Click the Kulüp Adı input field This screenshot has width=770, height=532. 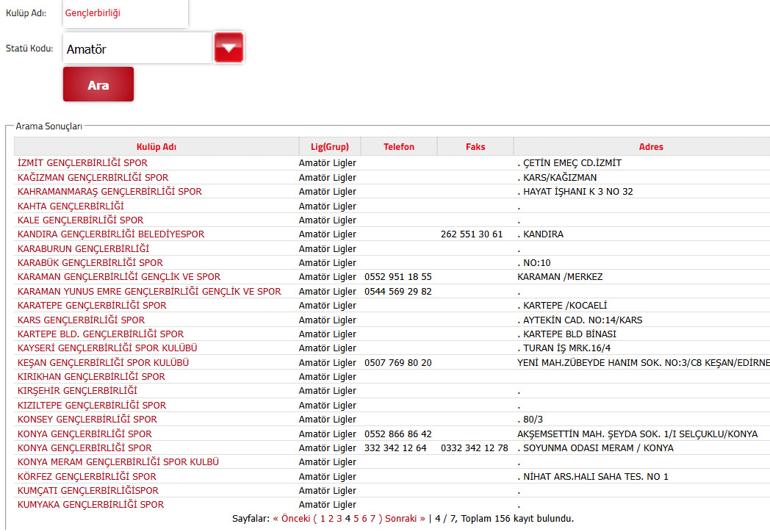coord(126,13)
